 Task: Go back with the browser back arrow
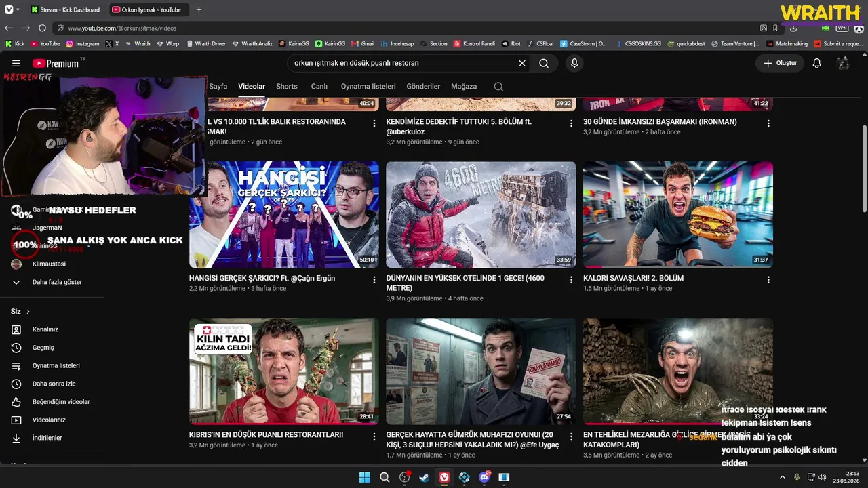9,28
